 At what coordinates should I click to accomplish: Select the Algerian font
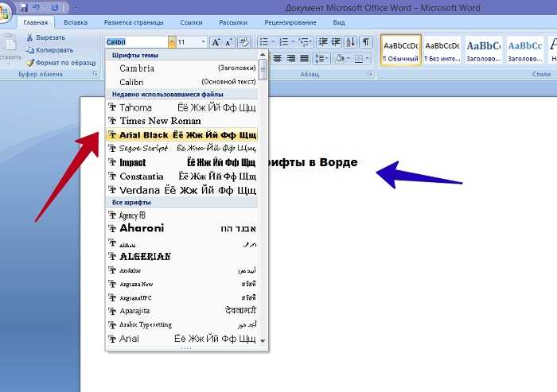point(182,256)
